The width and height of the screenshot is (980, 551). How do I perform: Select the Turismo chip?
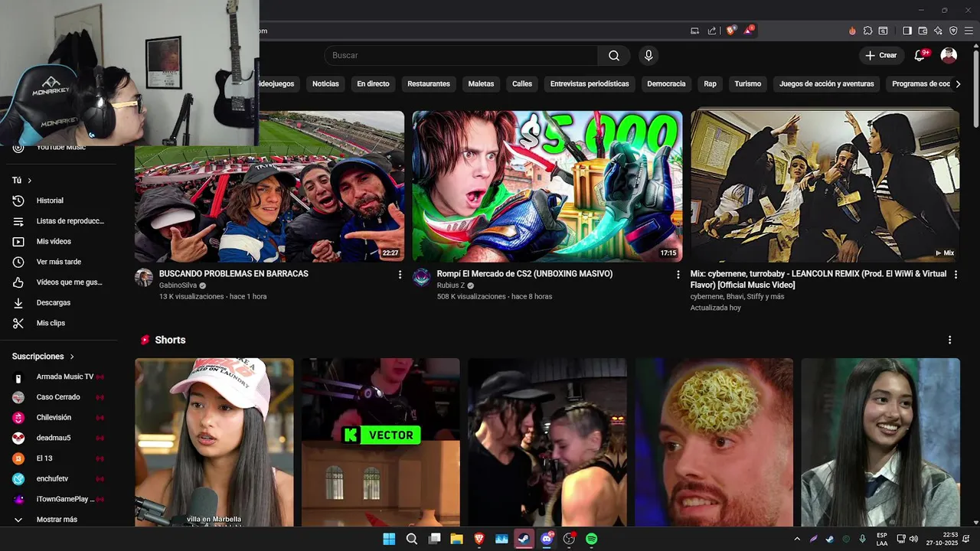[x=748, y=84]
